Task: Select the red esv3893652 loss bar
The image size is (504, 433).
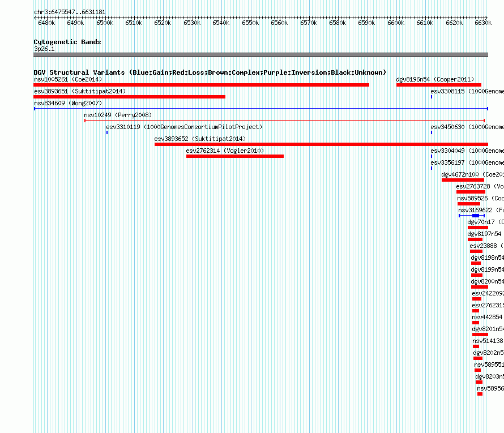Action: (x=322, y=144)
